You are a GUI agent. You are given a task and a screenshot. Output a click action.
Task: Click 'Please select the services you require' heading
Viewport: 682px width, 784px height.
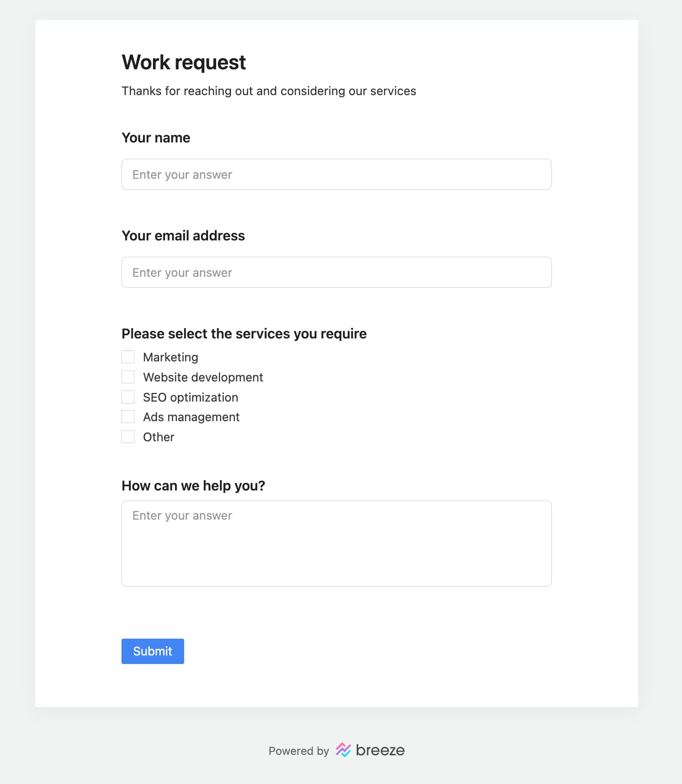pyautogui.click(x=244, y=334)
